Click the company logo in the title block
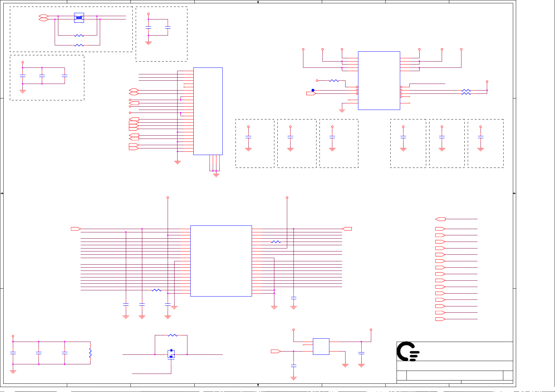555x392 pixels. click(x=408, y=351)
